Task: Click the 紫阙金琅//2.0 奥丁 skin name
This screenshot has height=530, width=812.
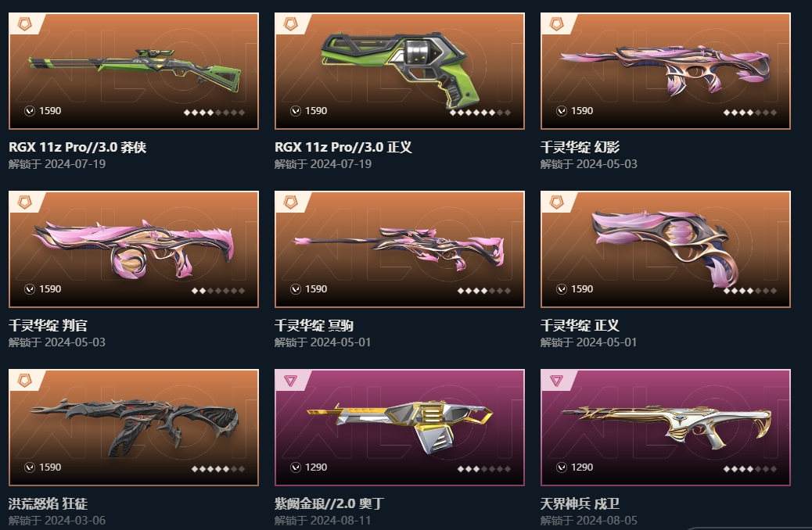Action: 329,503
